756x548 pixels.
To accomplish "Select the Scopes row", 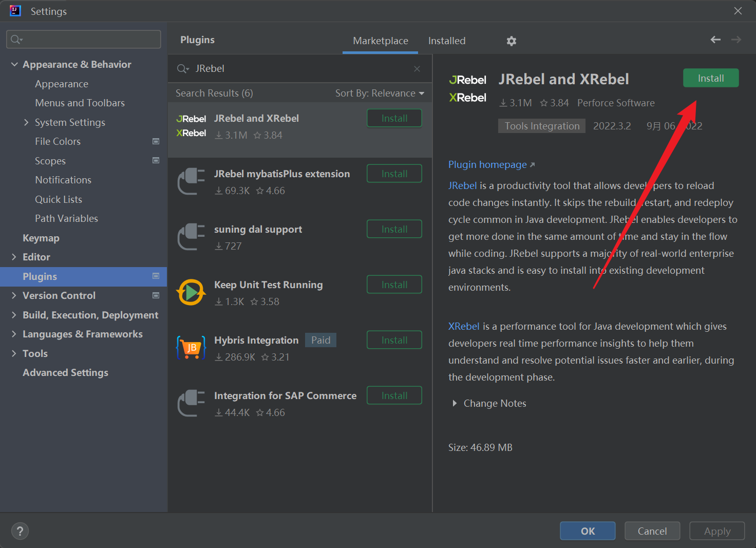I will click(84, 161).
